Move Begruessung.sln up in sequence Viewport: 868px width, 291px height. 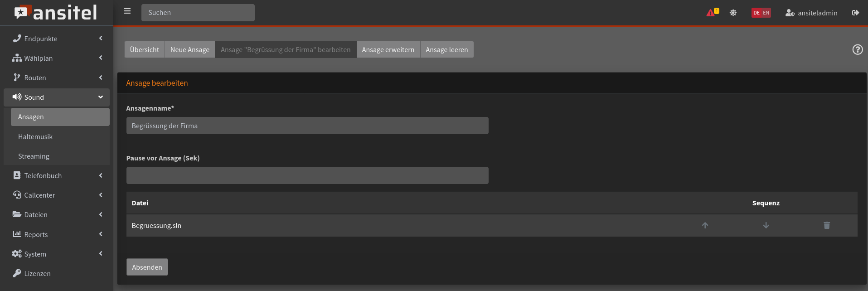tap(705, 225)
